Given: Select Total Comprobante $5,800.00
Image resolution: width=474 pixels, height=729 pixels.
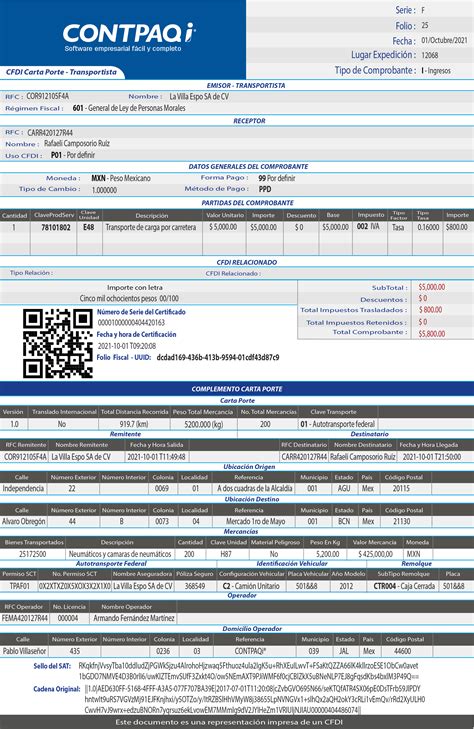Looking at the screenshot, I should [x=432, y=333].
